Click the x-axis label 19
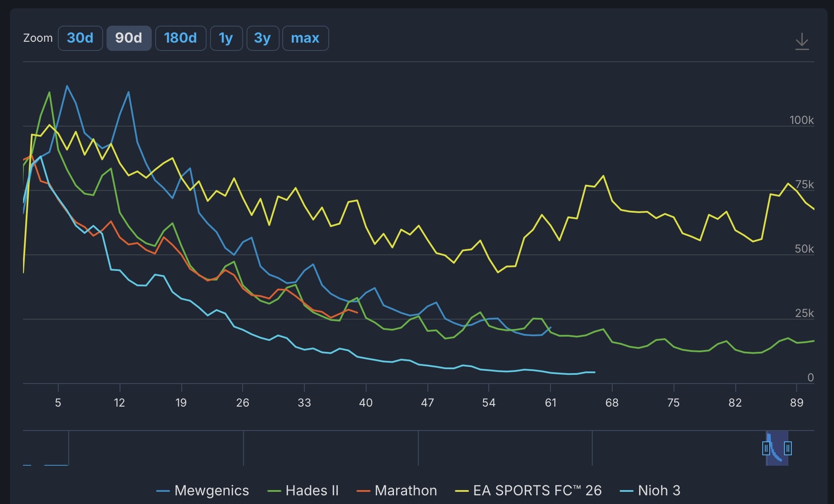 pyautogui.click(x=181, y=403)
